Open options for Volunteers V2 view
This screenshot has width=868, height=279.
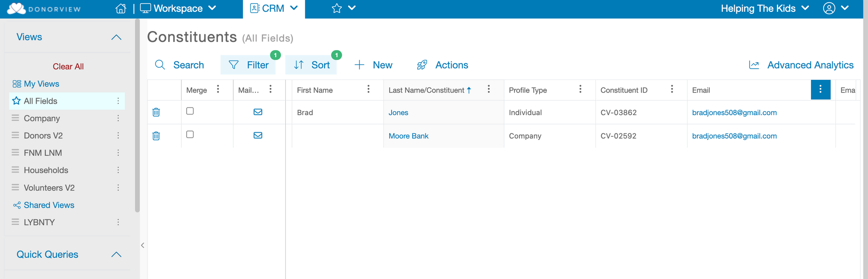tap(118, 188)
